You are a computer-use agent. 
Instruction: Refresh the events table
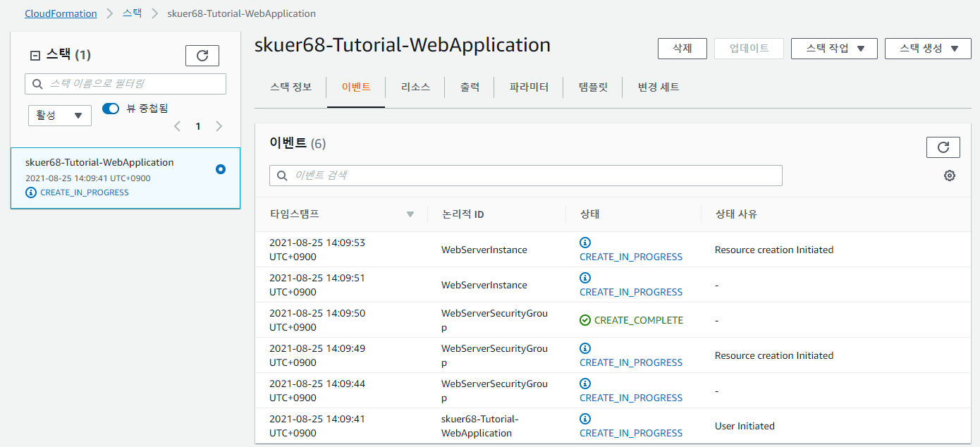click(x=943, y=147)
